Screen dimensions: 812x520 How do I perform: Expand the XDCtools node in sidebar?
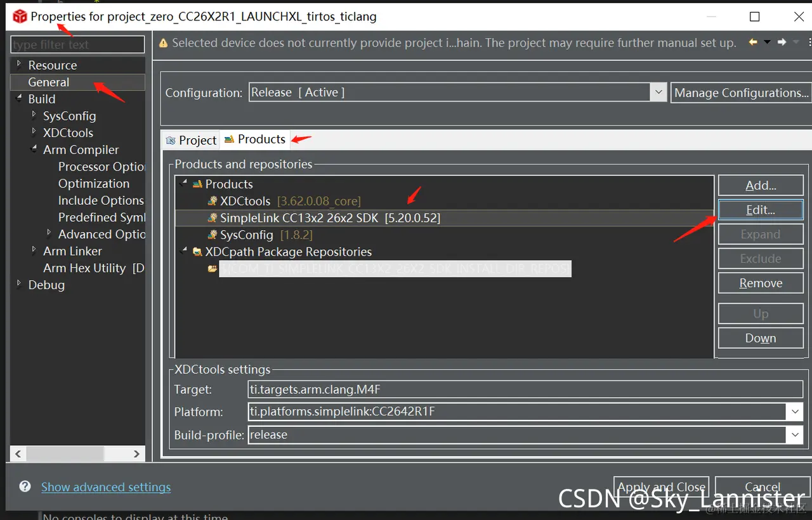click(34, 132)
